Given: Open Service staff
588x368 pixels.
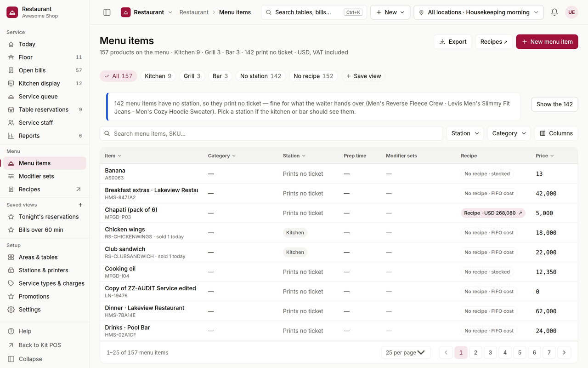Looking at the screenshot, I should [45, 123].
